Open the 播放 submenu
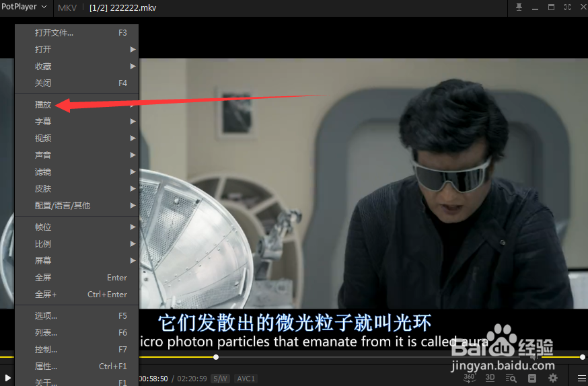588x386 pixels. (77, 104)
